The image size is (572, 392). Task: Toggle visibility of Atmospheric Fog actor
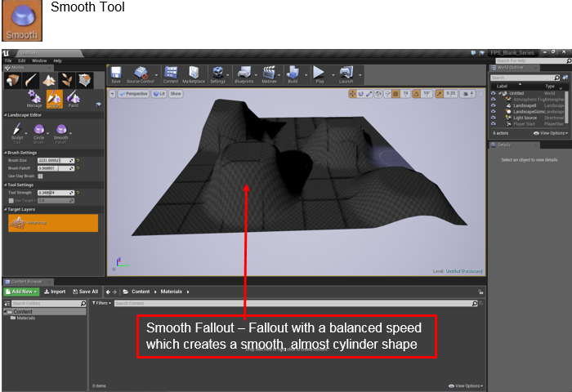point(494,99)
